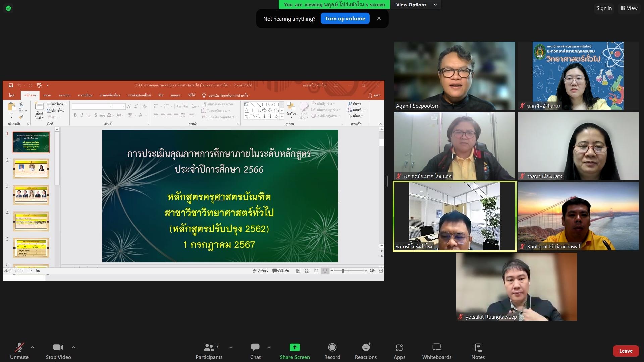
Task: Open the View Options dropdown
Action: [416, 5]
